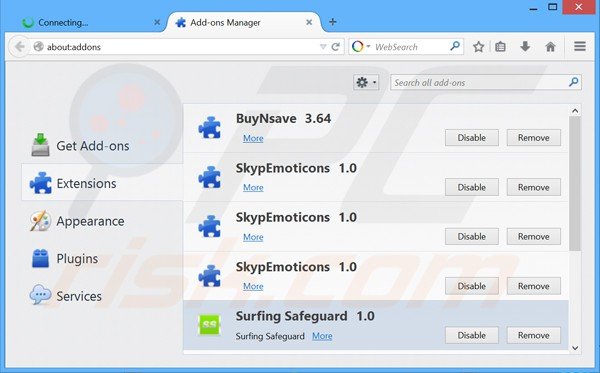This screenshot has height=373, width=600.
Task: Show bookmarks list icon
Action: [x=500, y=47]
